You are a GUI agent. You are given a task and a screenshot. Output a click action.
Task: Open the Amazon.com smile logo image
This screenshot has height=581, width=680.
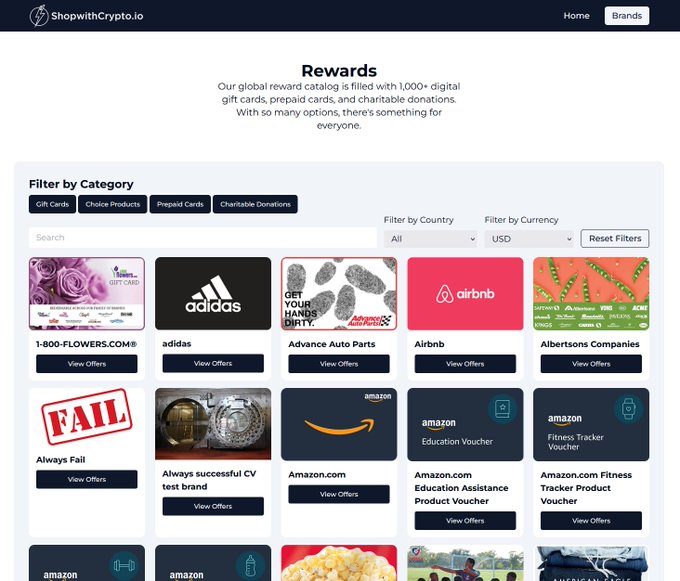[339, 424]
